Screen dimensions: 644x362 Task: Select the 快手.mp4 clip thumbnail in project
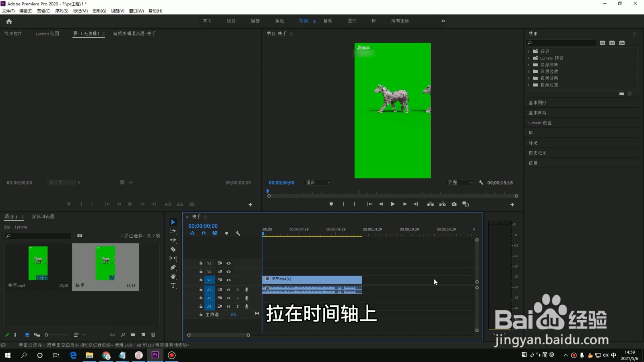click(38, 263)
